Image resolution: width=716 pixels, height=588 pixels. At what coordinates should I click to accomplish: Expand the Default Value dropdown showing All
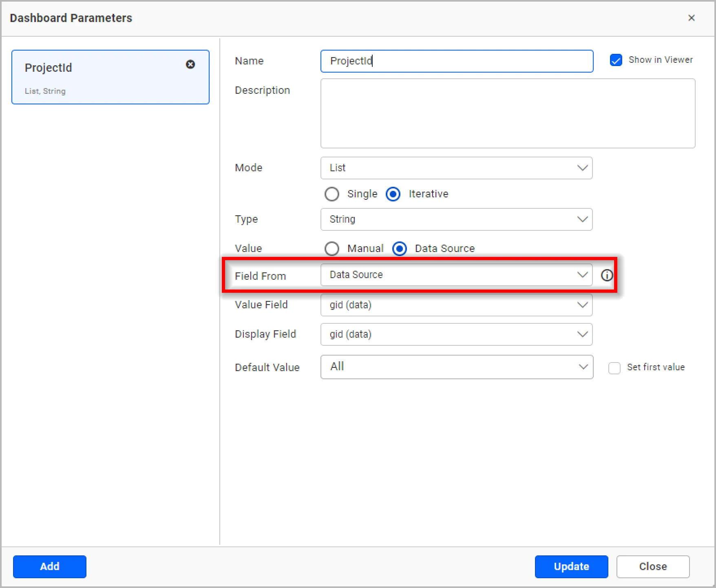[x=456, y=367]
